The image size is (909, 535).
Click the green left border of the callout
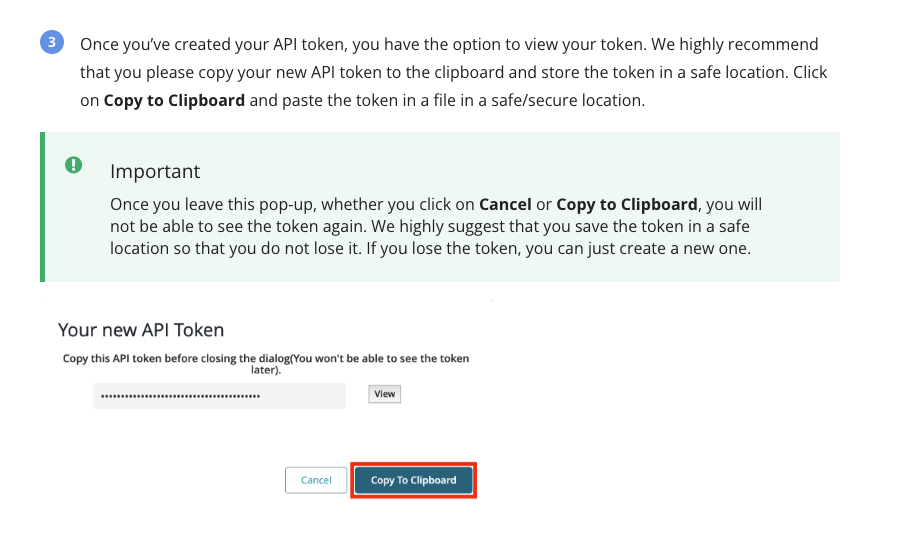[x=42, y=207]
